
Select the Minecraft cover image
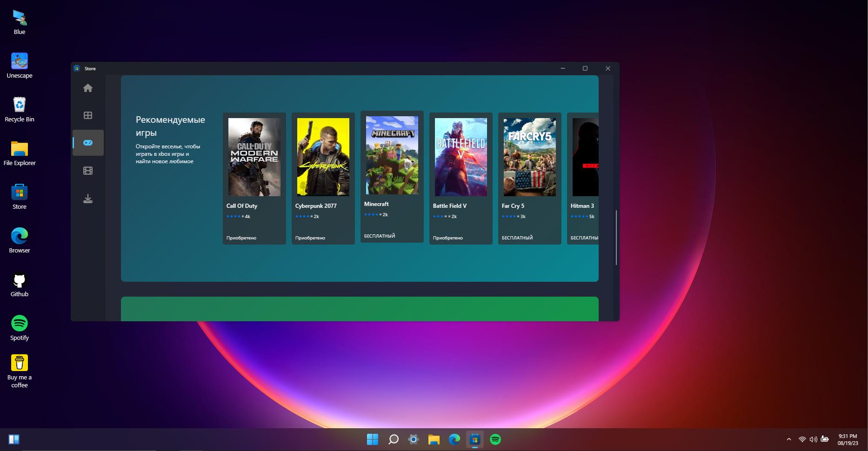392,155
